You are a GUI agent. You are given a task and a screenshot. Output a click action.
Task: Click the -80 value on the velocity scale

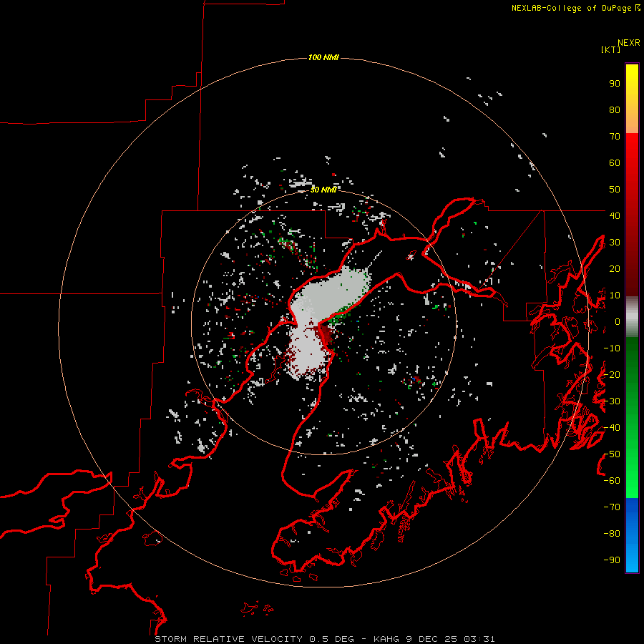click(x=612, y=534)
